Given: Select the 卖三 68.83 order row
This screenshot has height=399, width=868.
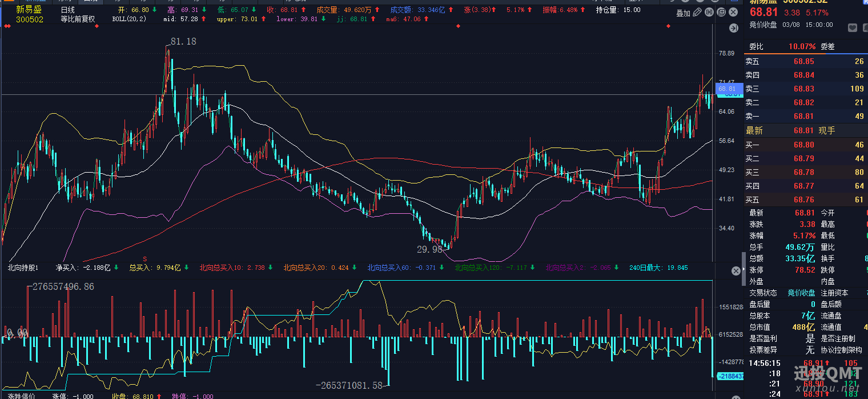Looking at the screenshot, I should [805, 89].
